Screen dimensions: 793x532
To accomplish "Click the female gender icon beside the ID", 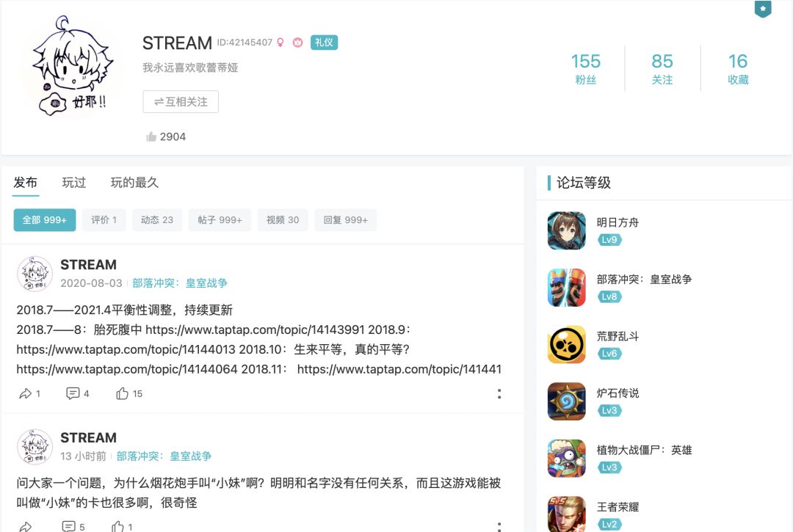I will click(280, 43).
